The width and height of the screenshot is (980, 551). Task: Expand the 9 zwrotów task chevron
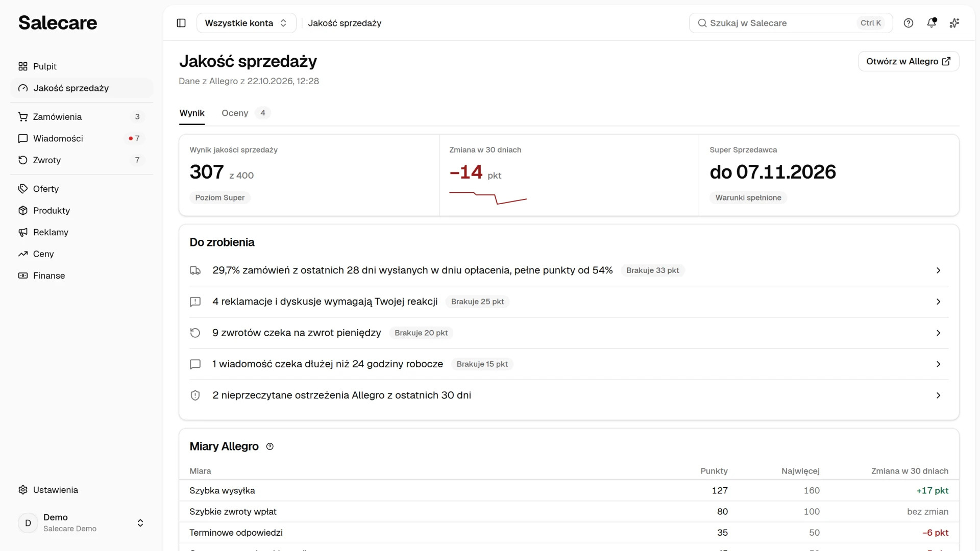(x=938, y=333)
